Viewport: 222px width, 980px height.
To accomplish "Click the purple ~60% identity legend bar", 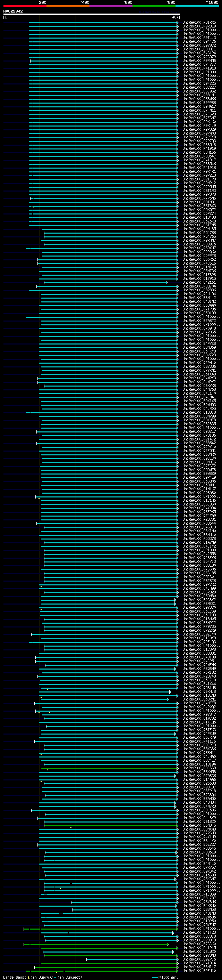I will 111,6.
